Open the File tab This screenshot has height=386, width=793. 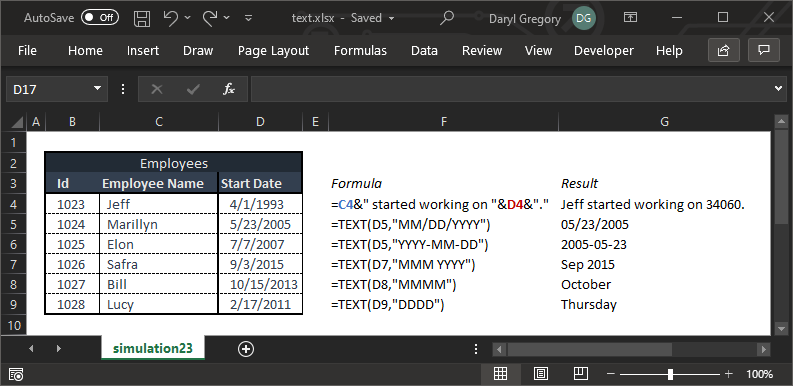(27, 51)
